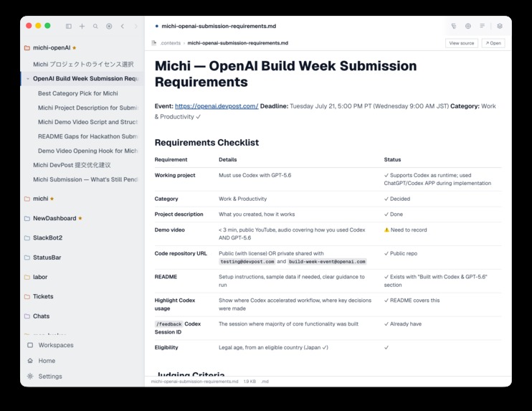Click the star next to NewDashboard

tap(80, 218)
